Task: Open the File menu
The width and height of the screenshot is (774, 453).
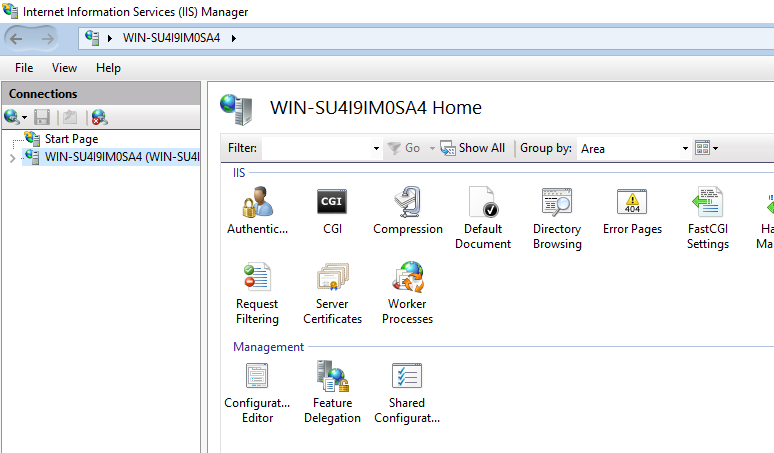Action: tap(24, 68)
